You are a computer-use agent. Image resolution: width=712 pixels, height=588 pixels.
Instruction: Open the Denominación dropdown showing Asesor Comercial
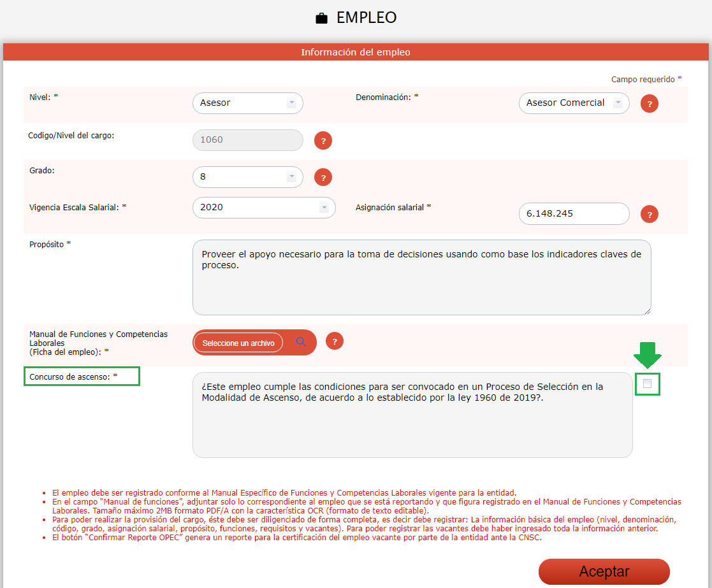[574, 103]
